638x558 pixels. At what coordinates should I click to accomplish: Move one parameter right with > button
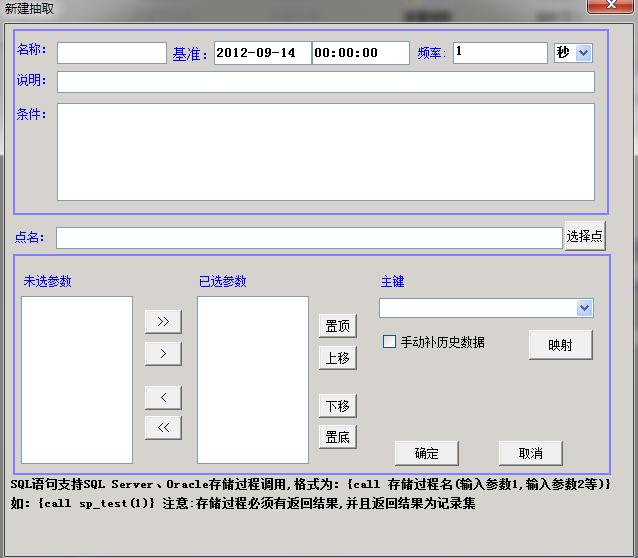(x=163, y=353)
